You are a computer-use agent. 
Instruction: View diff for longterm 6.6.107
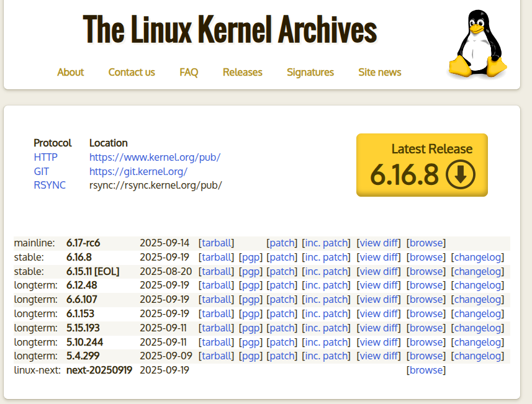click(378, 300)
